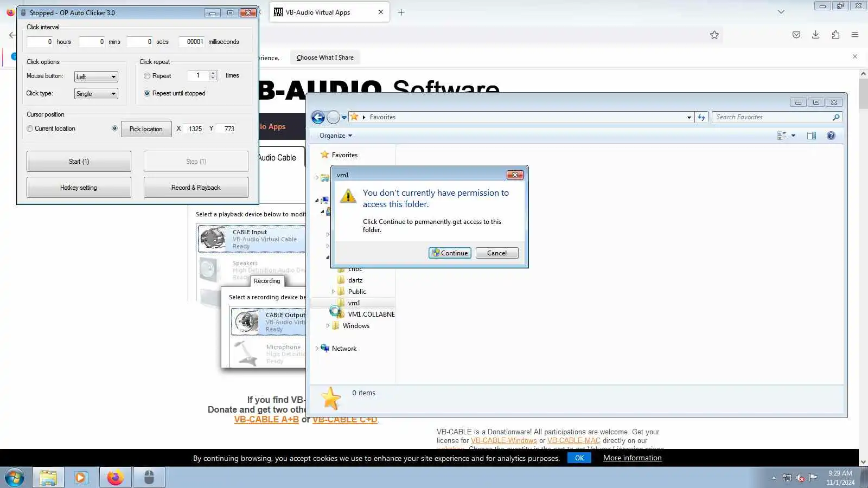Open the Firefox Extensions puzzle icon

pyautogui.click(x=835, y=35)
